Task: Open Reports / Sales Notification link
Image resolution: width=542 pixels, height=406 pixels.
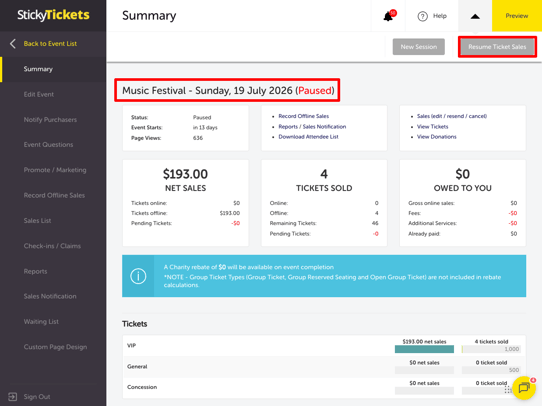Action: (x=312, y=126)
